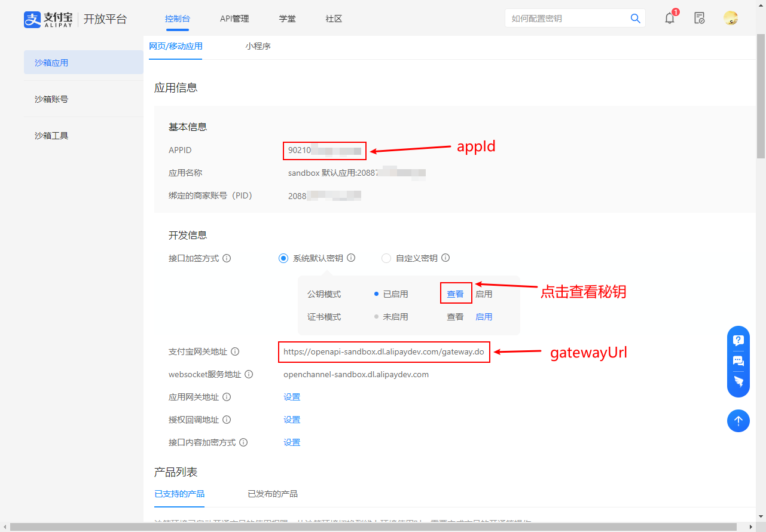
Task: Click info icon next to 接口加签方式
Action: pos(227,259)
